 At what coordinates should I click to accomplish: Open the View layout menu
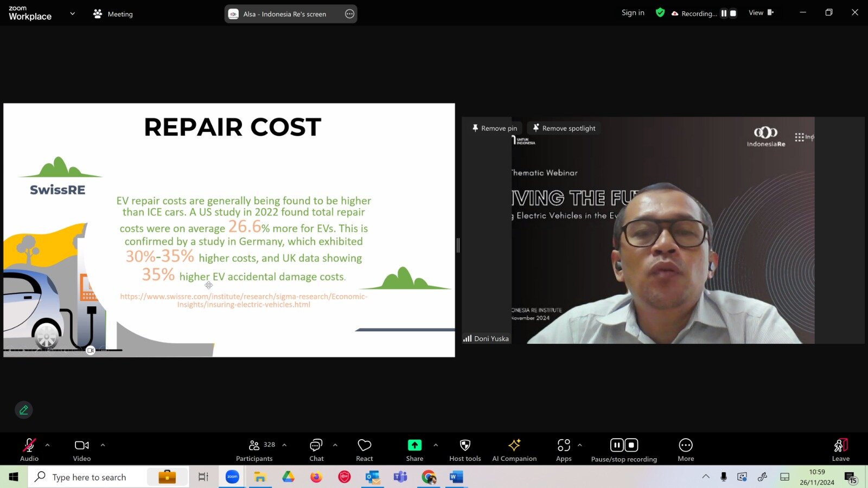(x=761, y=12)
